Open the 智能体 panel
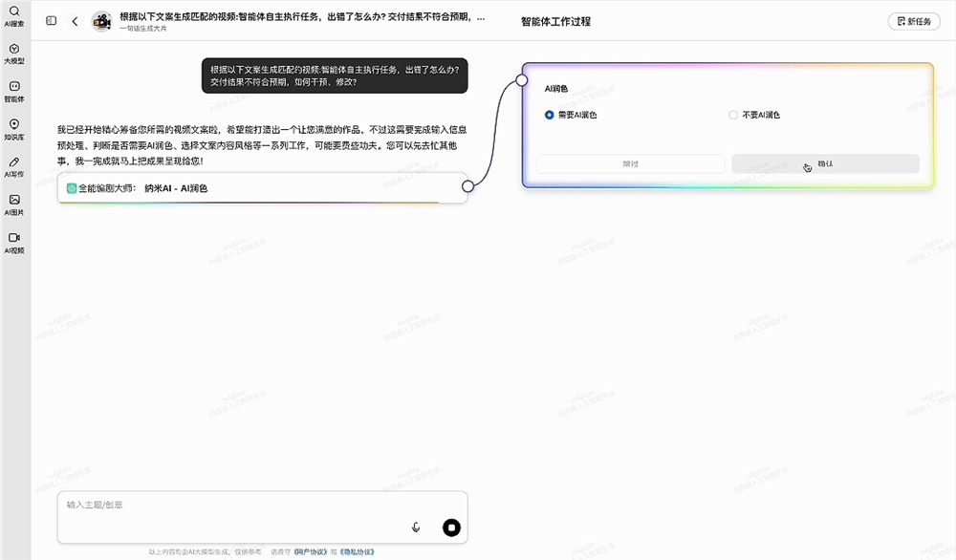Viewport: 956px width, 560px height. pos(13,92)
